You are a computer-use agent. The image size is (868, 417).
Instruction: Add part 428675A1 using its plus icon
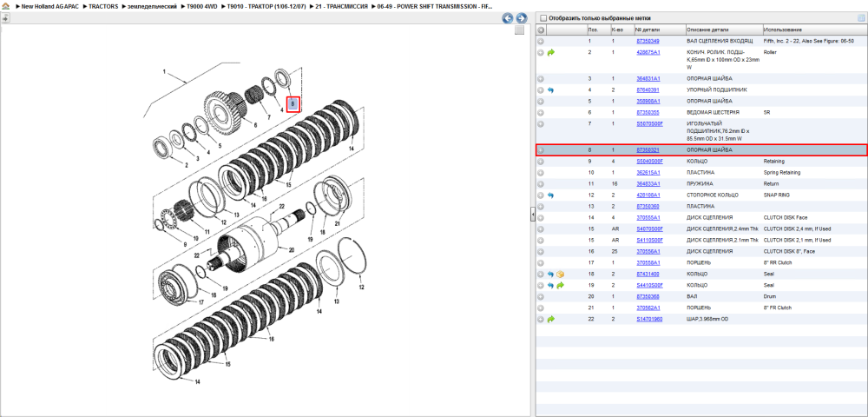[541, 52]
